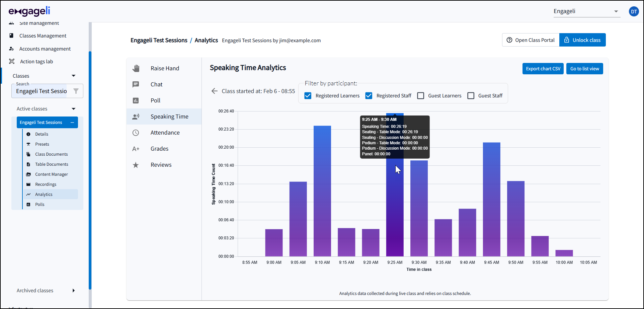
Task: Open Classes Management in sidebar
Action: (x=43, y=35)
